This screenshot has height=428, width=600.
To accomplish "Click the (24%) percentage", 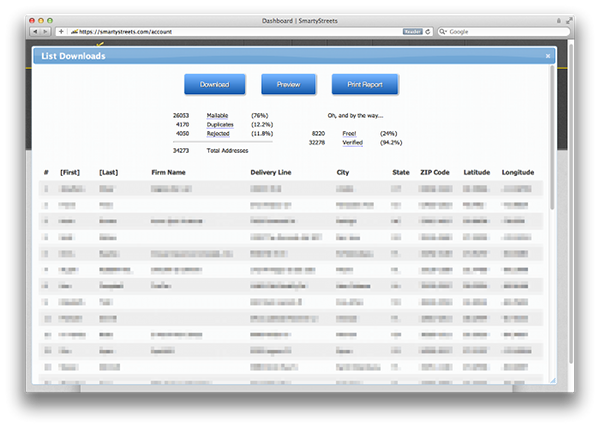I will tap(388, 133).
